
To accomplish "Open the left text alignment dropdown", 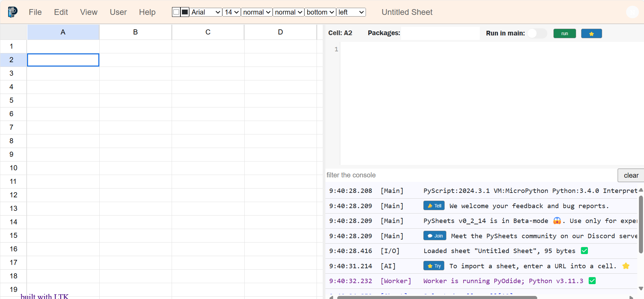I will [351, 12].
